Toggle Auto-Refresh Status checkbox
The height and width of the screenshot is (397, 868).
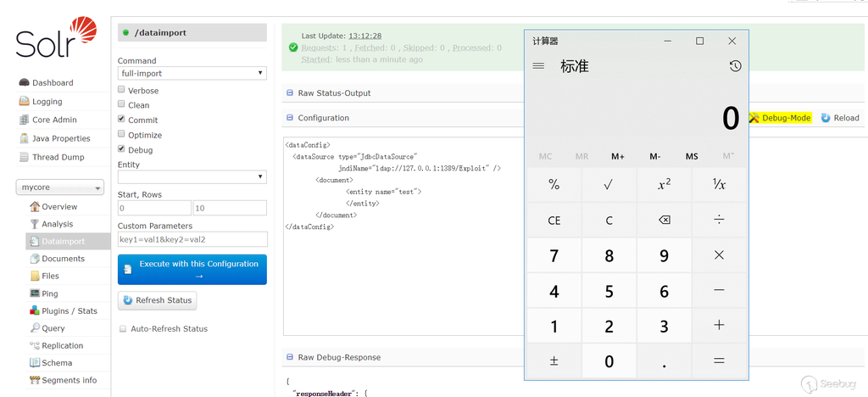123,328
